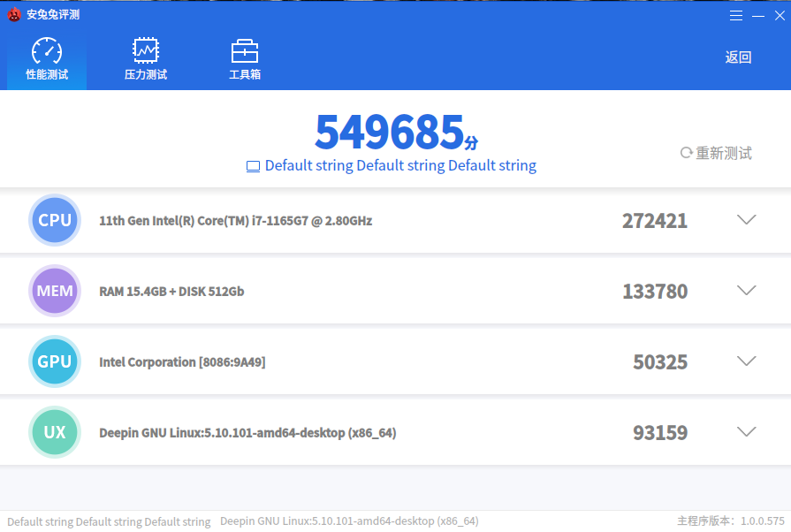The image size is (791, 532).
Task: Click the status bar Default string text
Action: (x=109, y=522)
